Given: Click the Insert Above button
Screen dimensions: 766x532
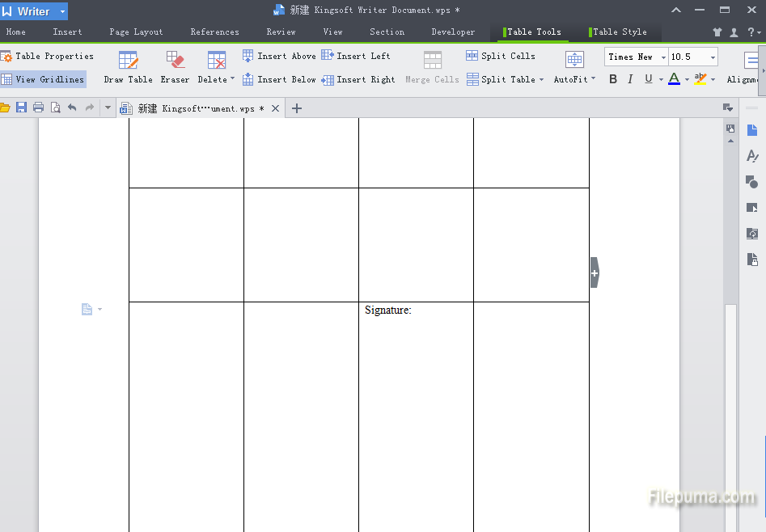Looking at the screenshot, I should (x=279, y=56).
